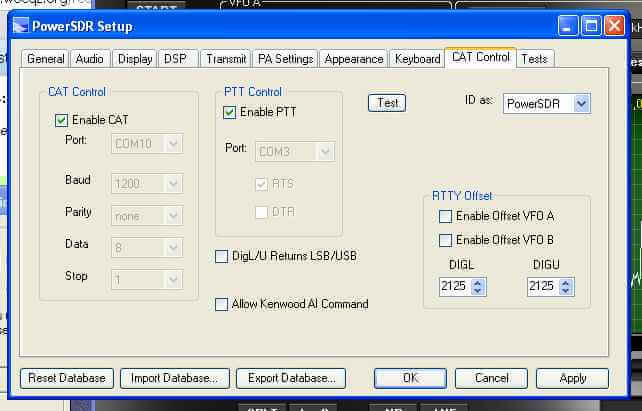Switch to the Audio tab

[89, 59]
